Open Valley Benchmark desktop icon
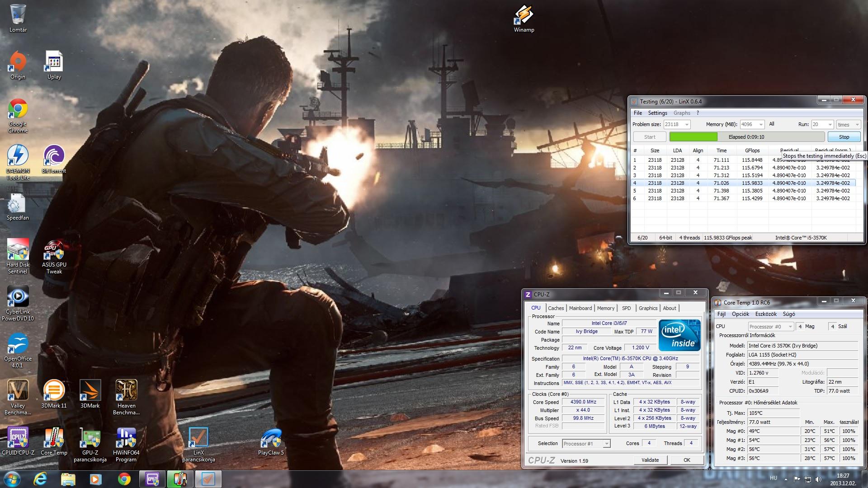The width and height of the screenshot is (868, 488). tap(18, 398)
